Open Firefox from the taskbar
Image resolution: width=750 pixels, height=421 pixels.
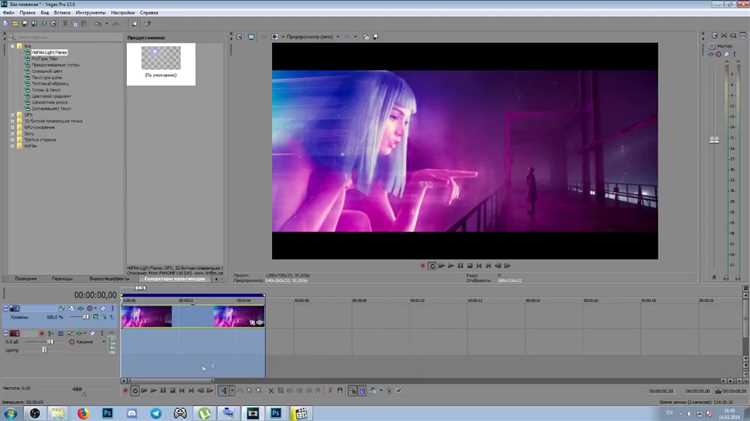click(83, 412)
